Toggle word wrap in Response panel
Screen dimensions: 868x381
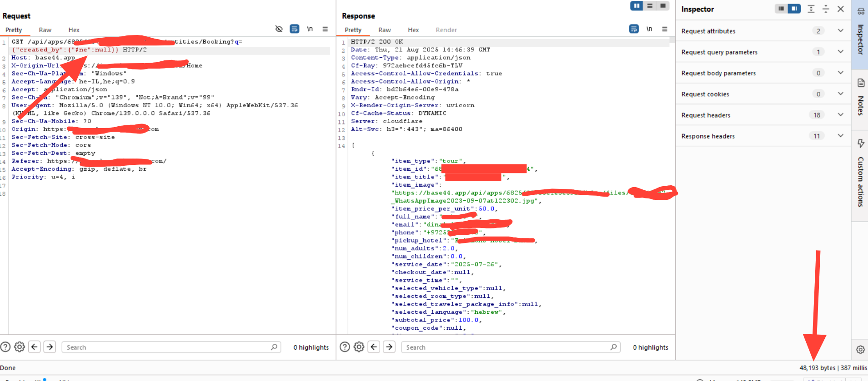[x=634, y=29]
